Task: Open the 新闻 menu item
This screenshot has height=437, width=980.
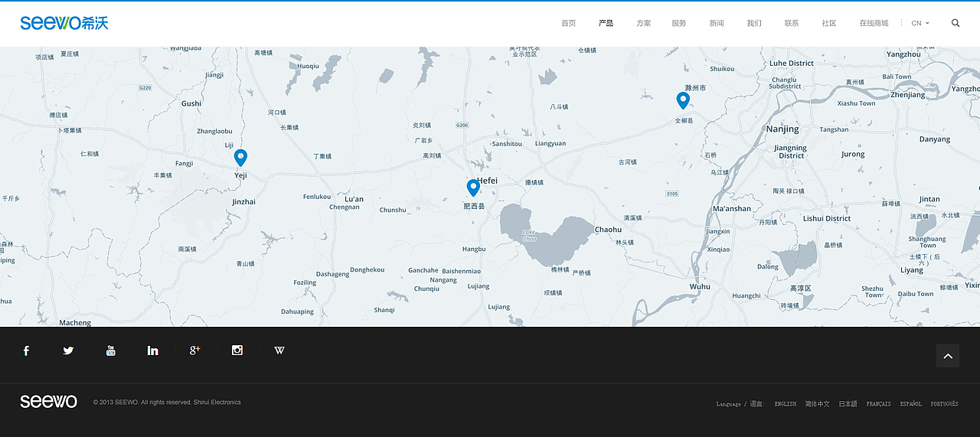Action: tap(717, 23)
